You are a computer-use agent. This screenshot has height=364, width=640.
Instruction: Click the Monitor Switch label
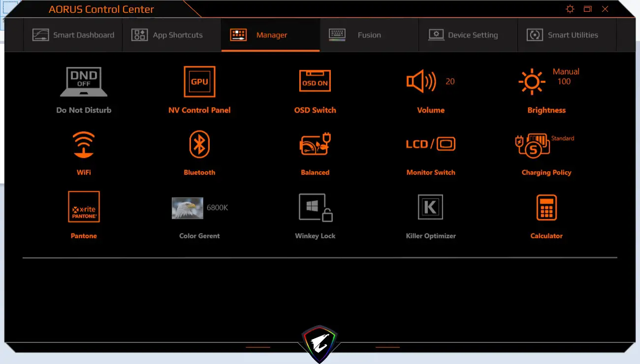pyautogui.click(x=431, y=173)
